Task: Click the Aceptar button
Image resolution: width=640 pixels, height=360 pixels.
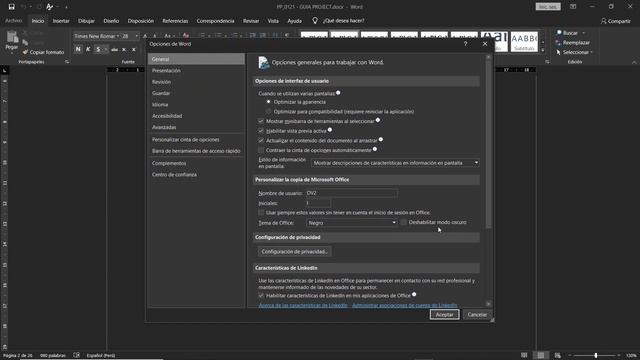Action: [444, 315]
